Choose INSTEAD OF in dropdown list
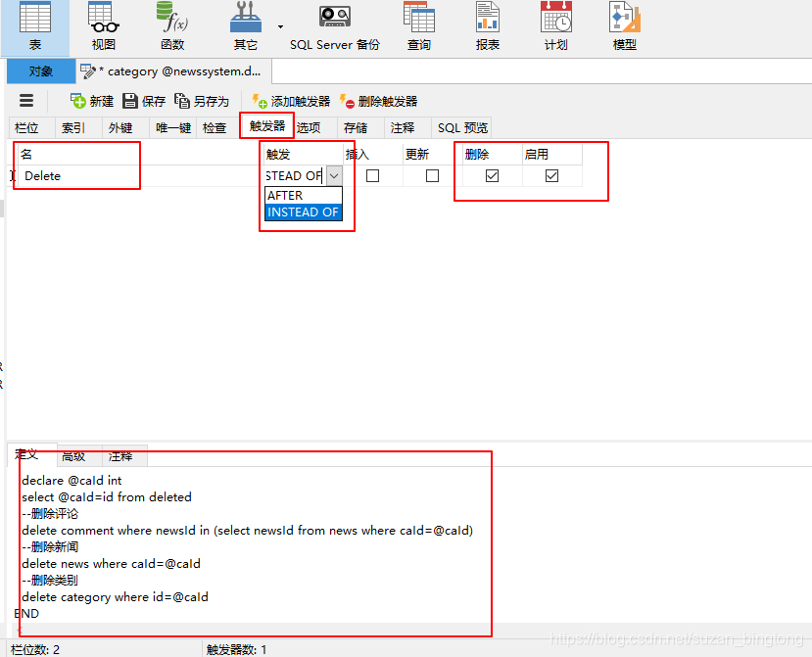Screen dimensions: 812x657 [304, 212]
